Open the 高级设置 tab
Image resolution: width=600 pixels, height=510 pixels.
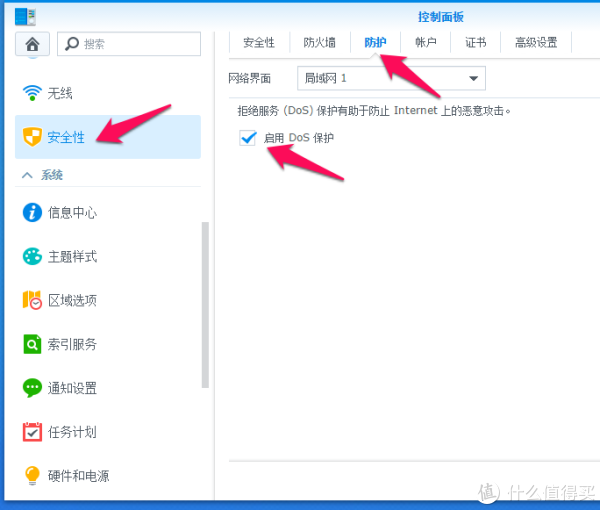pos(536,42)
